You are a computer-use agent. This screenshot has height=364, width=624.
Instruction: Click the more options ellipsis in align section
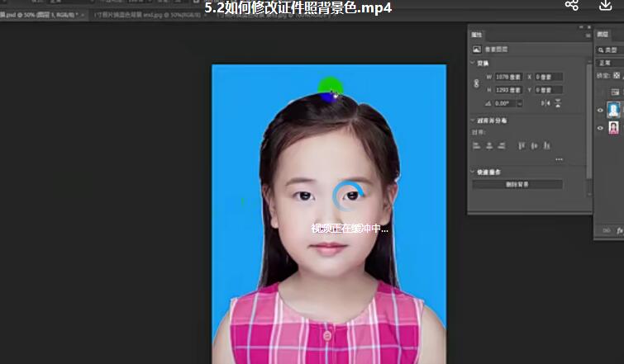[x=559, y=158]
